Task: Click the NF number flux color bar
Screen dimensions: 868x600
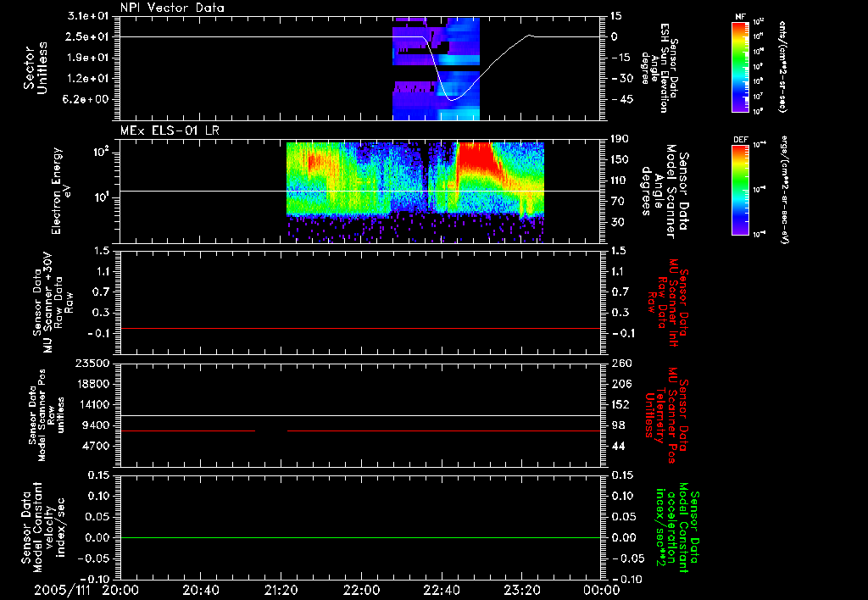Action: point(741,66)
